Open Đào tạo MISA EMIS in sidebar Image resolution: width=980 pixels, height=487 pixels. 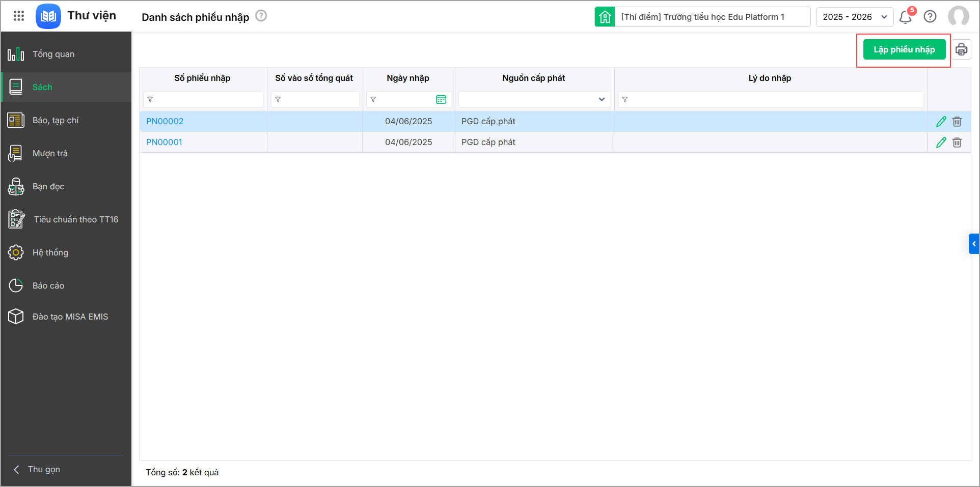click(66, 317)
